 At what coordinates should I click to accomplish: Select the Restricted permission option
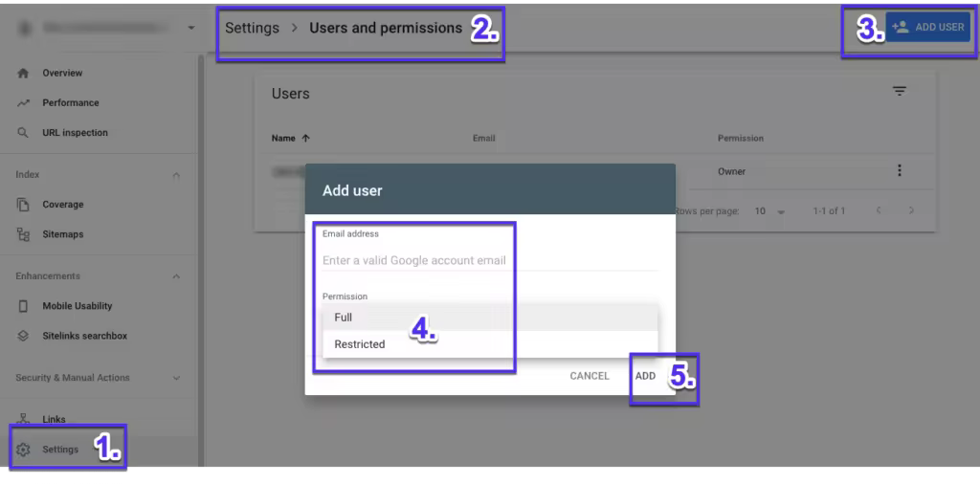coord(490,344)
